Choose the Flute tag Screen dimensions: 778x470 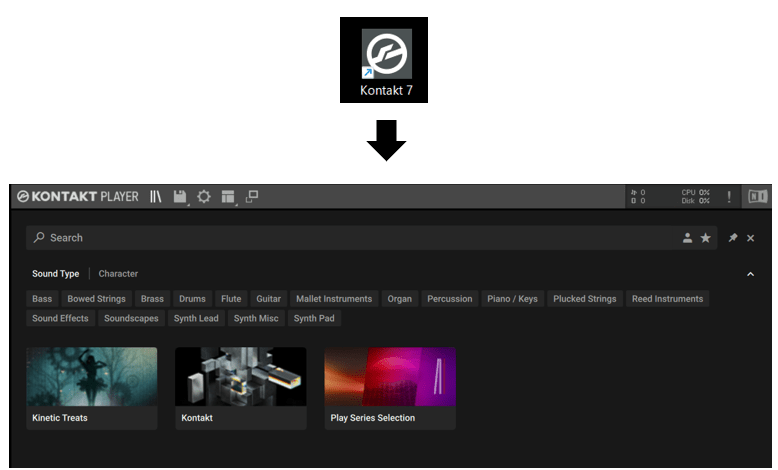(x=231, y=299)
